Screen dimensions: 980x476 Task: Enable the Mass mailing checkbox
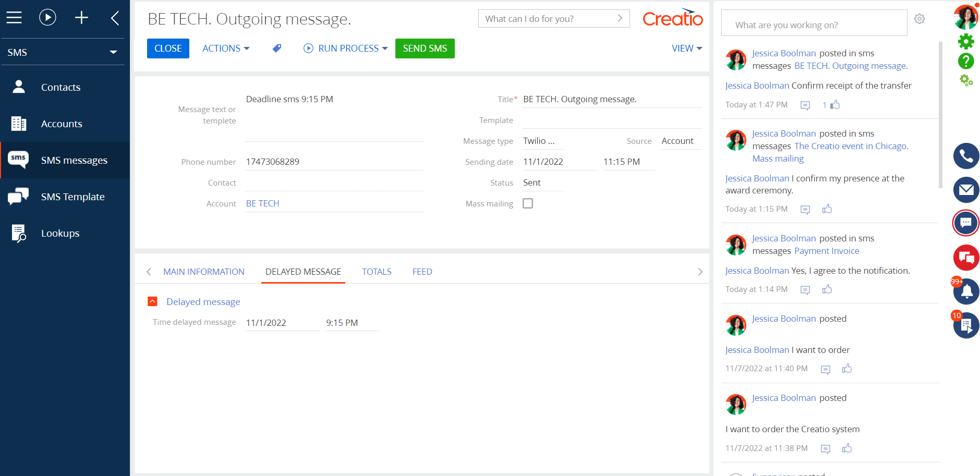[x=527, y=203]
